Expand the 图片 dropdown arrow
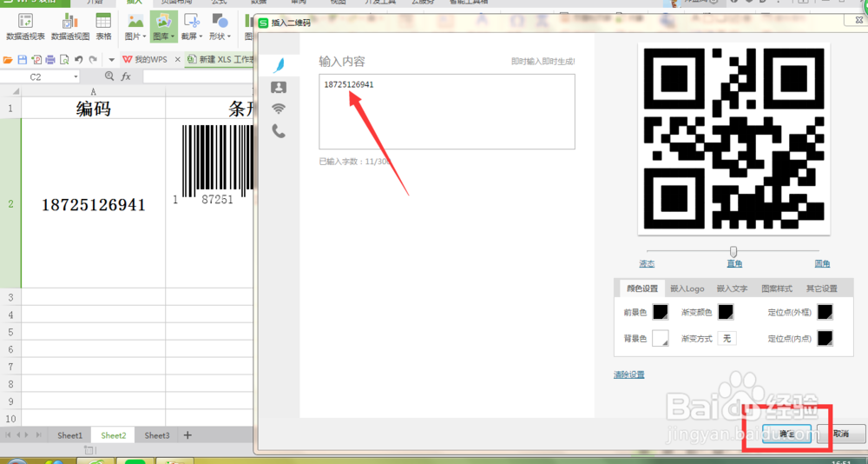This screenshot has height=464, width=868. pos(144,36)
